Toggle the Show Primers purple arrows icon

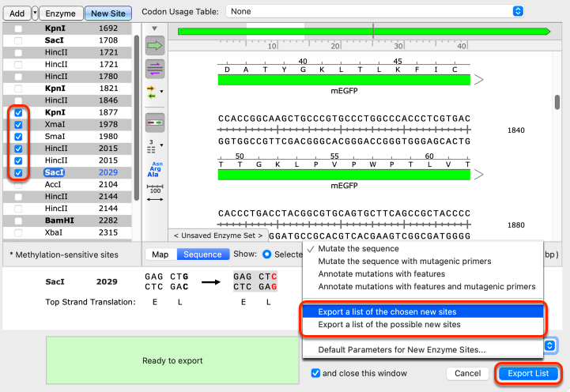[x=155, y=69]
